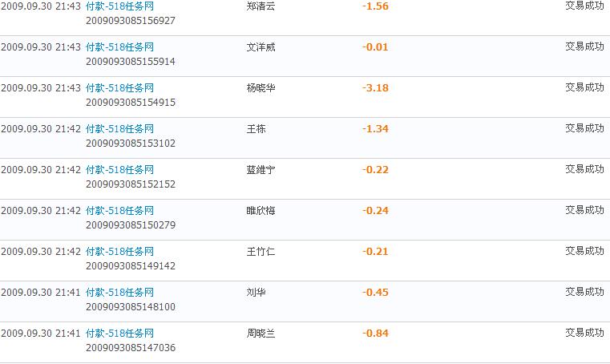The width and height of the screenshot is (610, 364).
Task: Open 付款-518任务网 link above number 2009093085150279
Action: [x=119, y=210]
